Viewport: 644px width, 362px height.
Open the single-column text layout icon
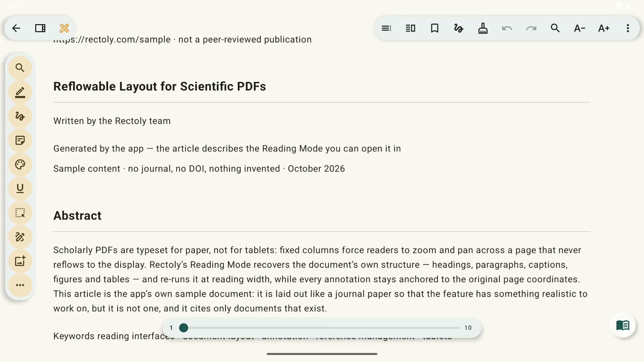(x=386, y=28)
